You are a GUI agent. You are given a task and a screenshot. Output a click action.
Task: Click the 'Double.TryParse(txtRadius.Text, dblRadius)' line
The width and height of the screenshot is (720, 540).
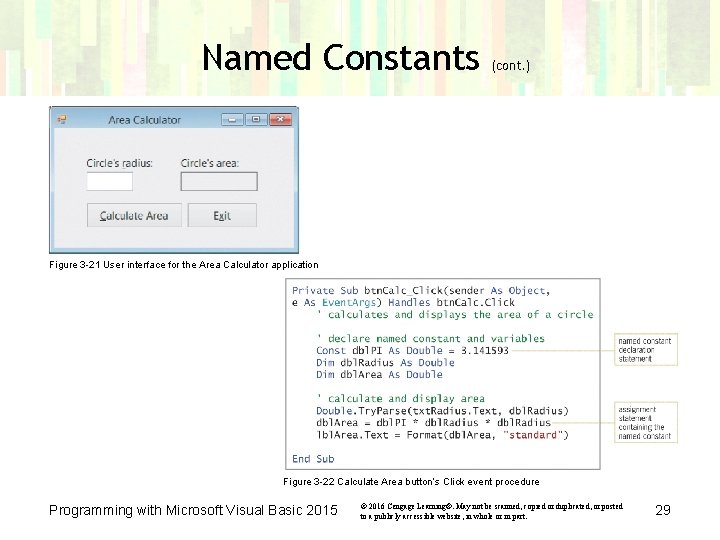(x=443, y=411)
